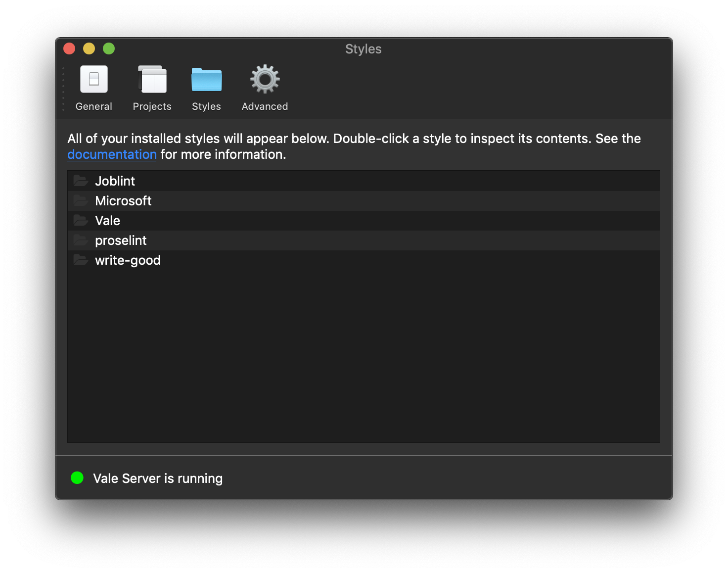
Task: Switch to the Projects tab label
Action: click(x=152, y=106)
